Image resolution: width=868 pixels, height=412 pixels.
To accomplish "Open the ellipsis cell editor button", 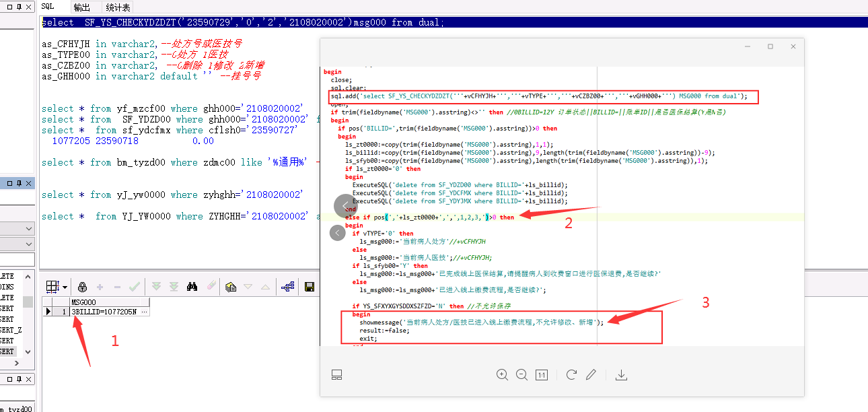I will coord(143,312).
